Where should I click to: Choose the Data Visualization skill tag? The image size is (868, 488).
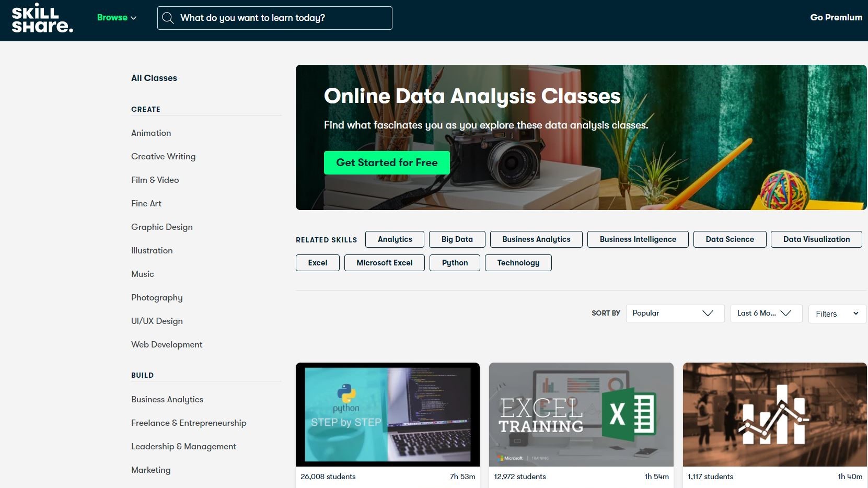(816, 239)
